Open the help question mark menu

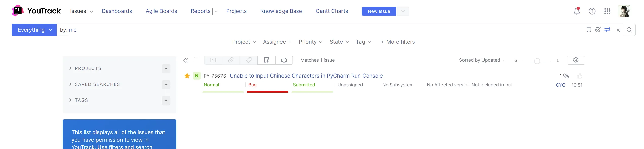592,11
